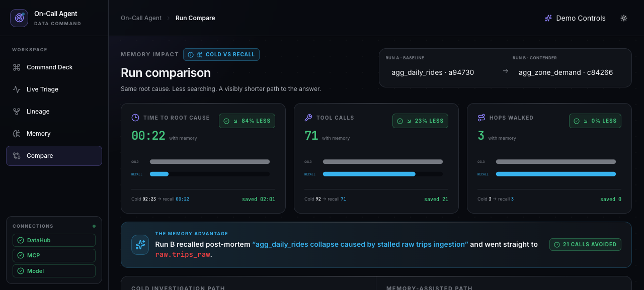Viewport: 644px width, 290px height.
Task: Click the Live Triage pulse icon
Action: [x=17, y=89]
